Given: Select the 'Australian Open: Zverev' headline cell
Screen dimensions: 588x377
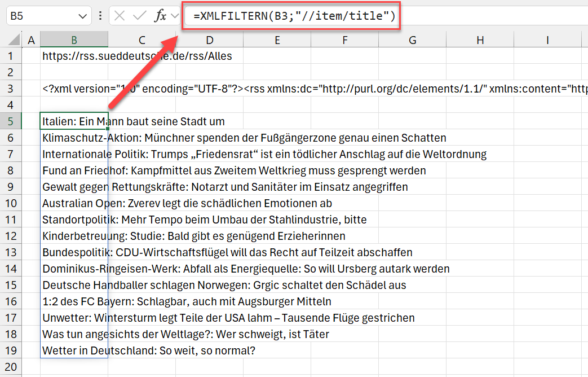Looking at the screenshot, I should tap(73, 203).
